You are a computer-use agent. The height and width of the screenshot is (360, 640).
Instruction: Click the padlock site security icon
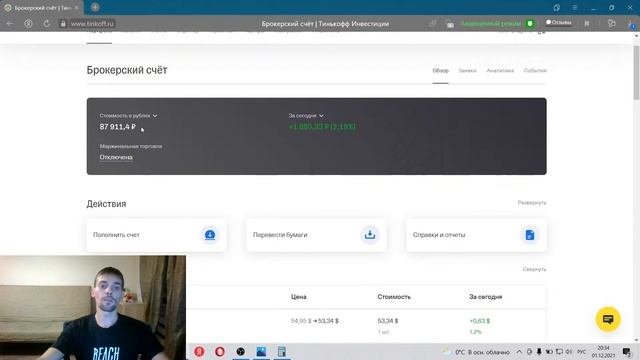click(63, 24)
